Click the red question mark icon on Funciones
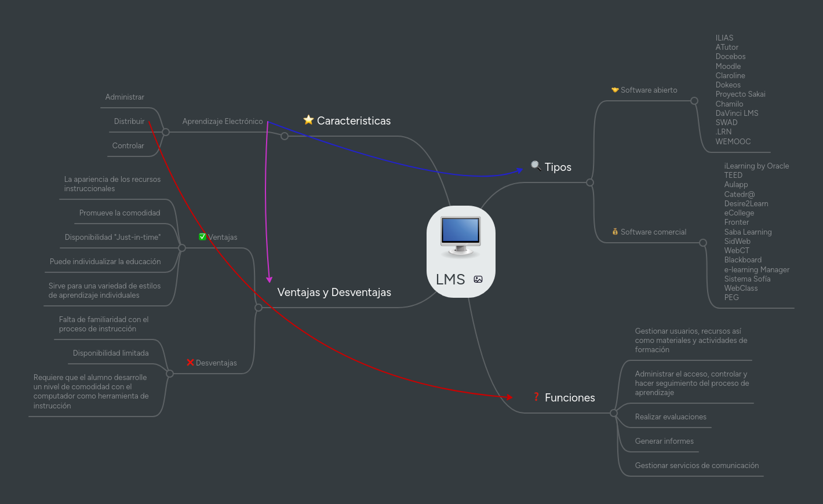Image resolution: width=823 pixels, height=504 pixels. (x=536, y=397)
